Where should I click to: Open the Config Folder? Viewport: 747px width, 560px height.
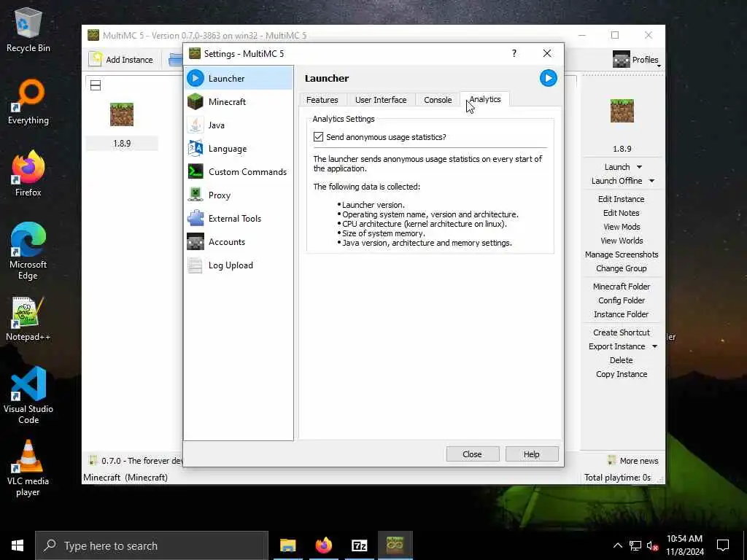coord(622,300)
